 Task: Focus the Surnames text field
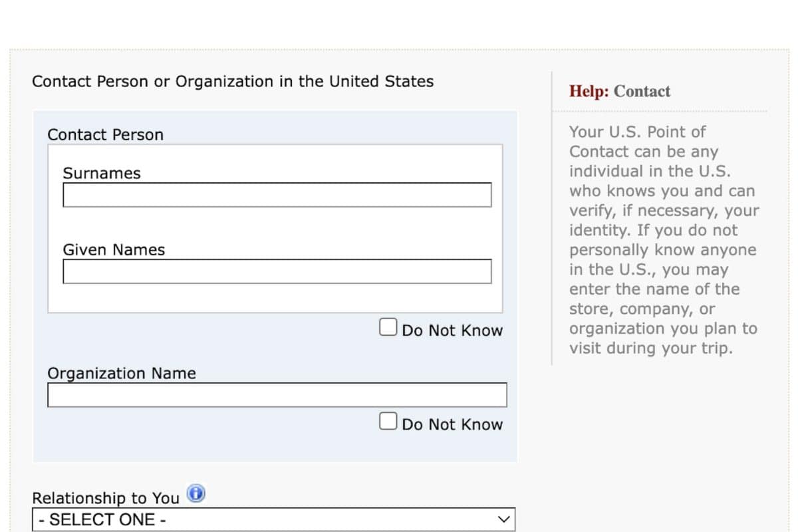click(x=277, y=195)
